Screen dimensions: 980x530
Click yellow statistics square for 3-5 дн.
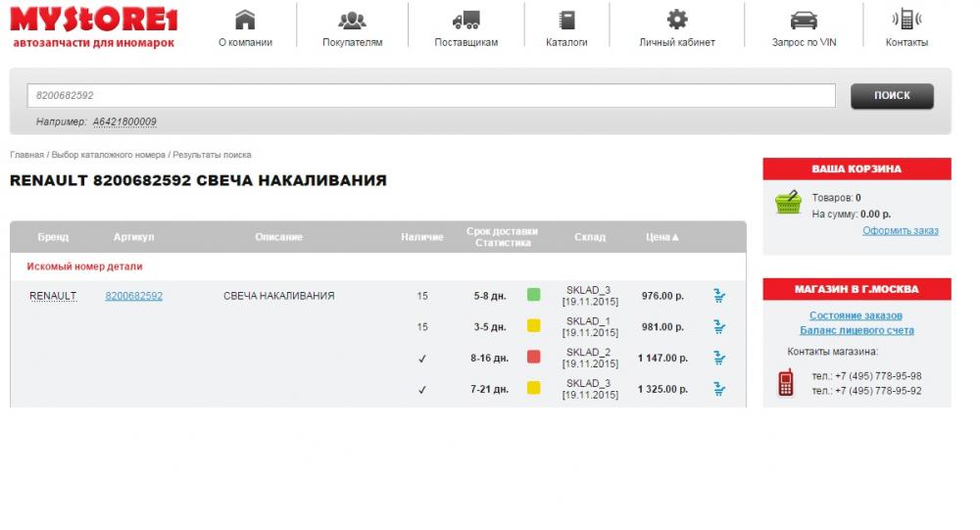534,325
